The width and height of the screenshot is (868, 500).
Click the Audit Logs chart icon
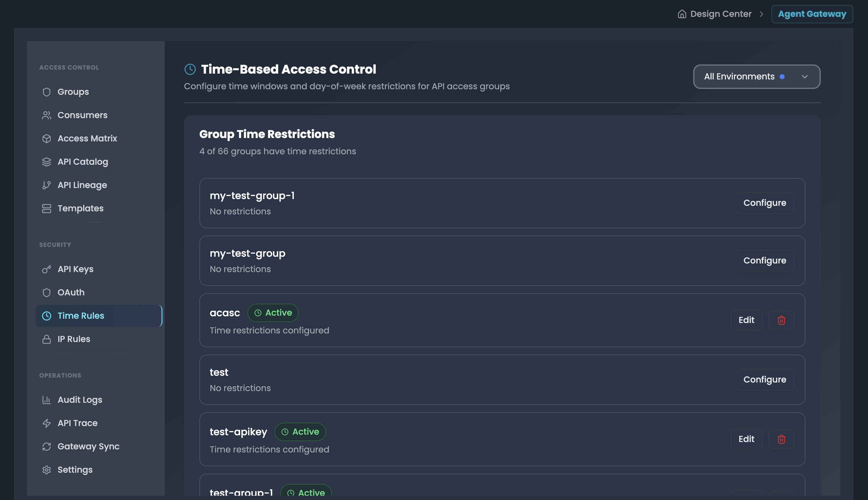46,400
